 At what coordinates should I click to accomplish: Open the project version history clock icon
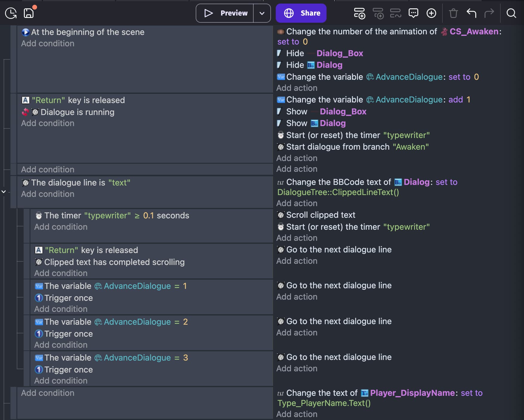11,13
